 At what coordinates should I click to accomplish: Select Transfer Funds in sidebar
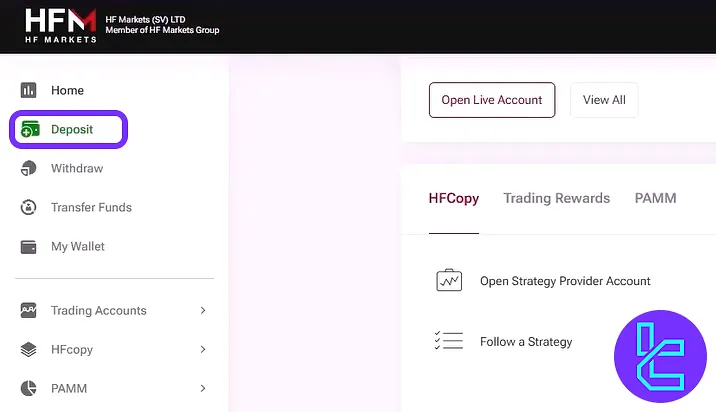click(x=91, y=207)
